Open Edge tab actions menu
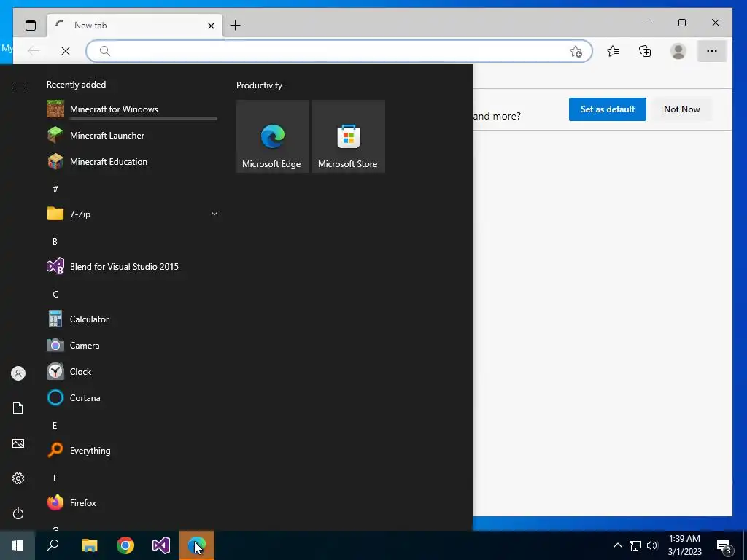Screen dimensions: 747x560 pos(31,26)
